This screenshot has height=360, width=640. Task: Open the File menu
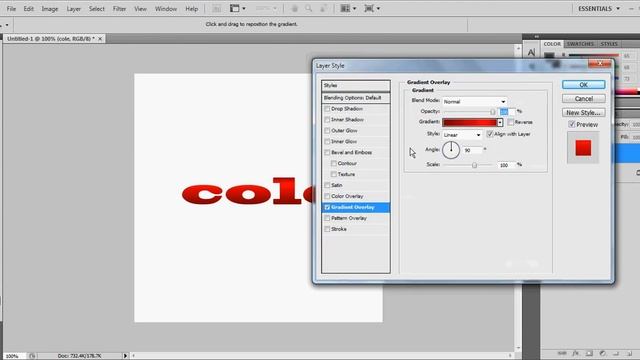pos(11,9)
